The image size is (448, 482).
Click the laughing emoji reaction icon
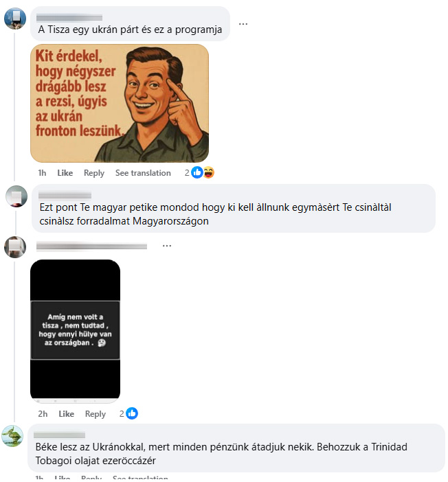click(x=208, y=173)
